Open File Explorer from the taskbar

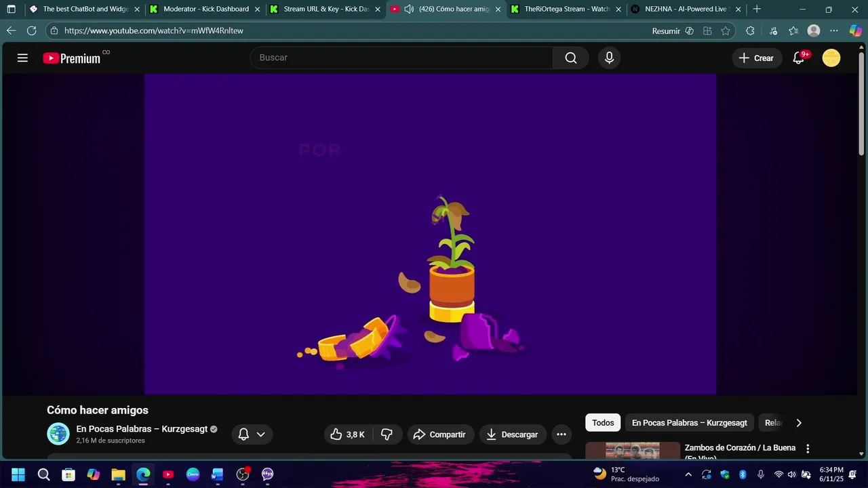[x=118, y=474]
